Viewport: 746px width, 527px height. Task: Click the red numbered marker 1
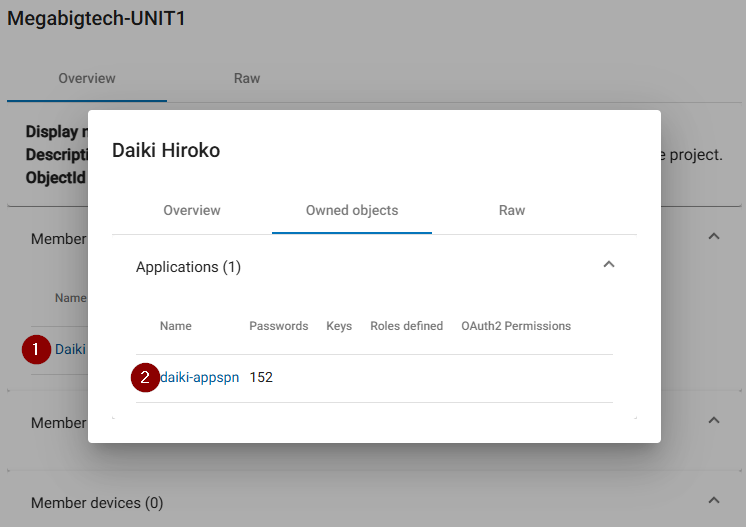tap(37, 349)
